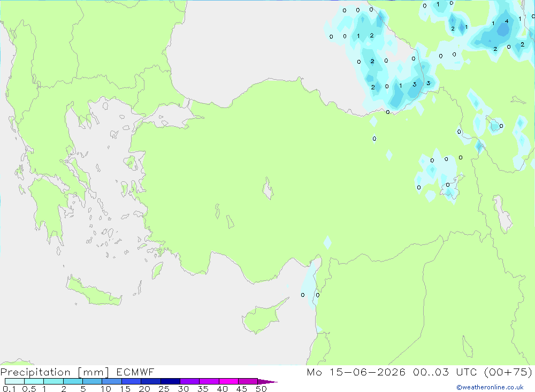The width and height of the screenshot is (535, 392).
Task: Pick the 10–15 mm legend swatch
Action: coord(112,381)
